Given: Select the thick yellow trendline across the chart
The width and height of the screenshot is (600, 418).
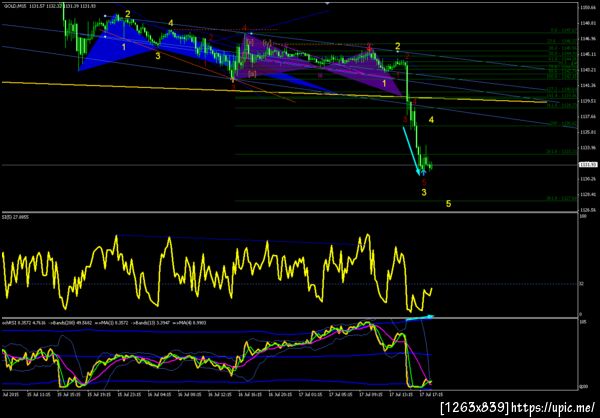Looking at the screenshot, I should click(x=274, y=92).
